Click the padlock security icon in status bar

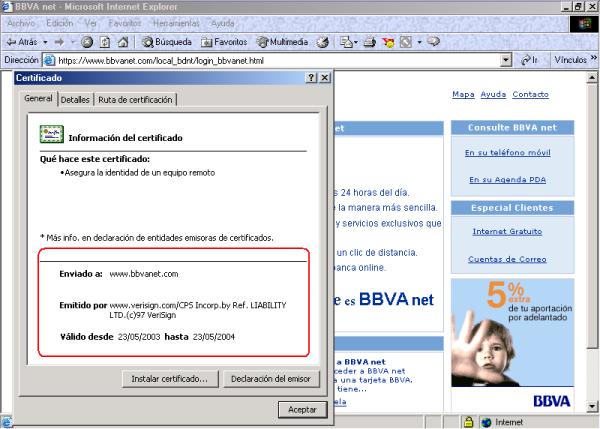(468, 422)
